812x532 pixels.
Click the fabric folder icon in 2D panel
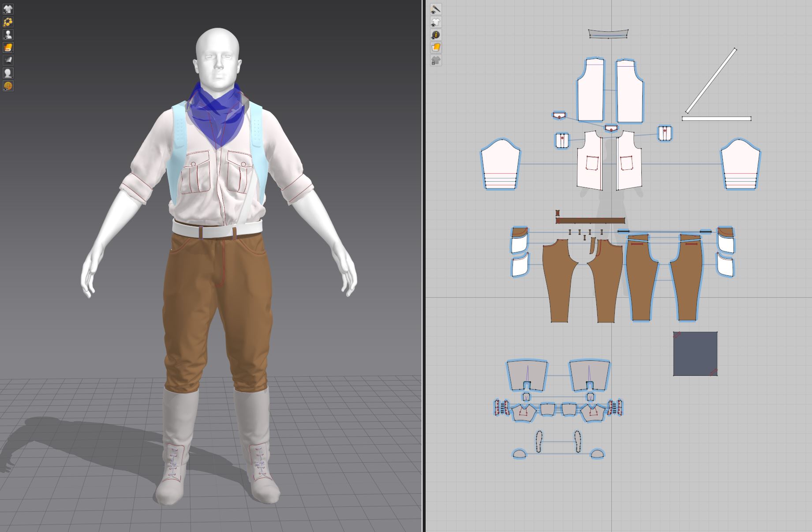coord(435,47)
